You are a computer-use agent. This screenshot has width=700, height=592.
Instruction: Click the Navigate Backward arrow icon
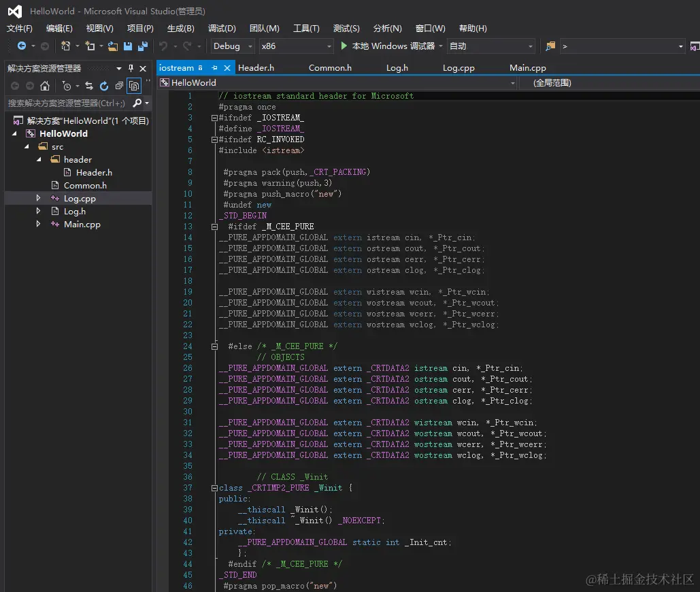tap(22, 46)
